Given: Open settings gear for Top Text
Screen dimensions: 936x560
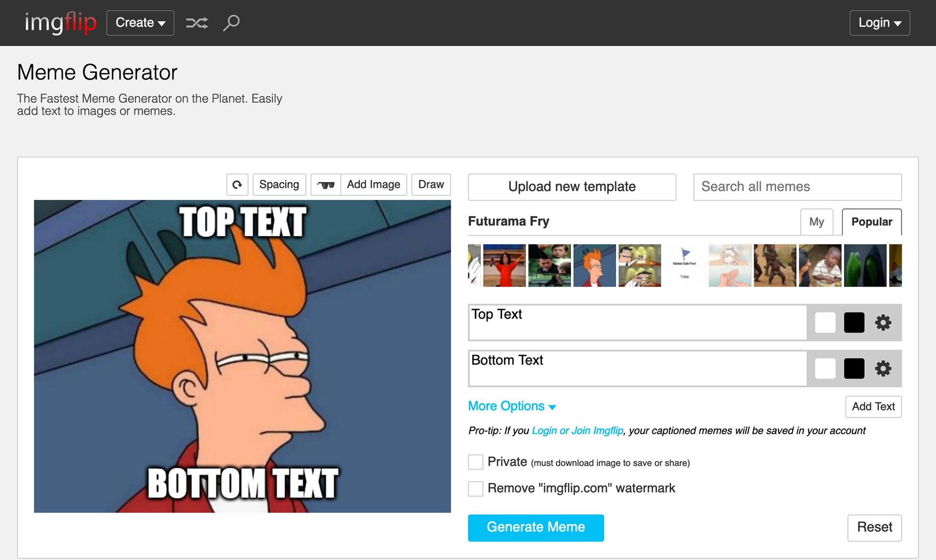Looking at the screenshot, I should tap(883, 323).
